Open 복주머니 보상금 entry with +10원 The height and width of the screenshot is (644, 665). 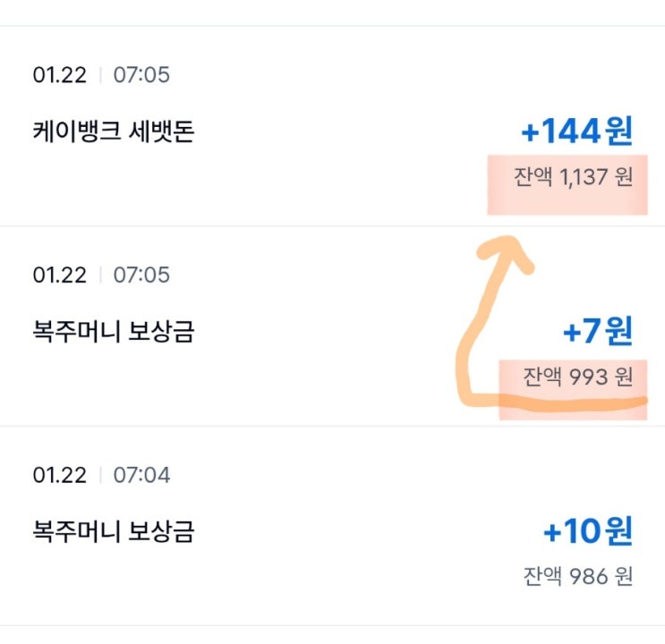[114, 533]
